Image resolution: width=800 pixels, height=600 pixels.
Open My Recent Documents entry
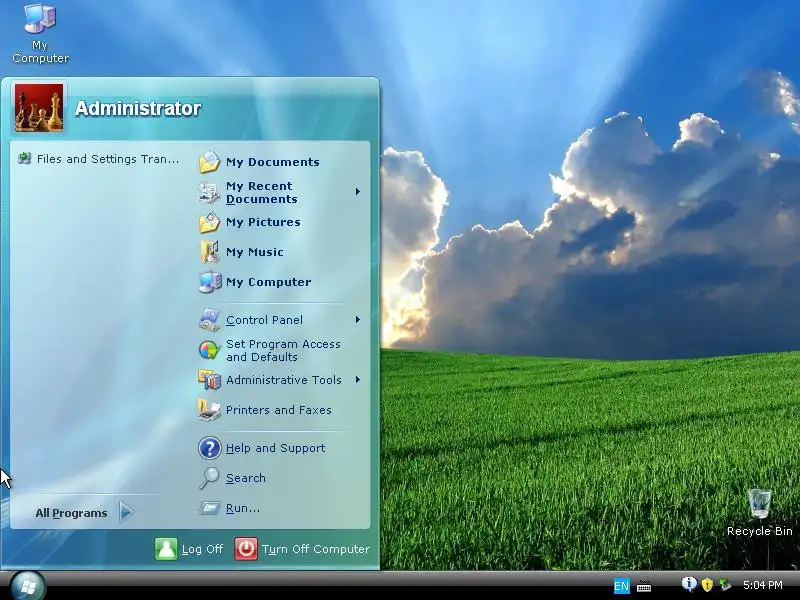click(x=261, y=192)
